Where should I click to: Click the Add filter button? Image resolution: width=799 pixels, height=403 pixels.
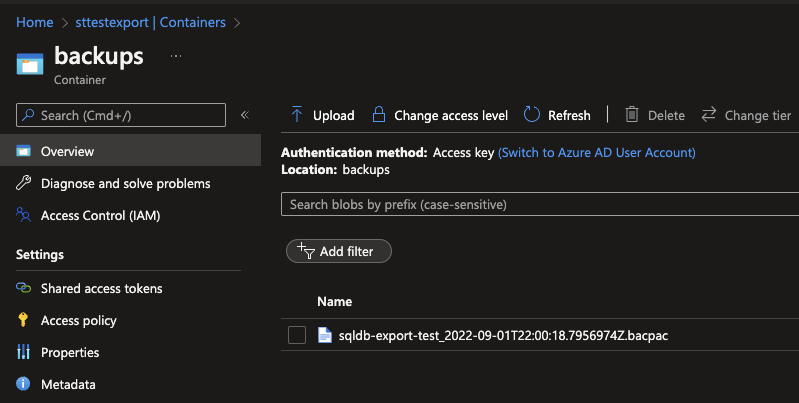click(x=339, y=251)
